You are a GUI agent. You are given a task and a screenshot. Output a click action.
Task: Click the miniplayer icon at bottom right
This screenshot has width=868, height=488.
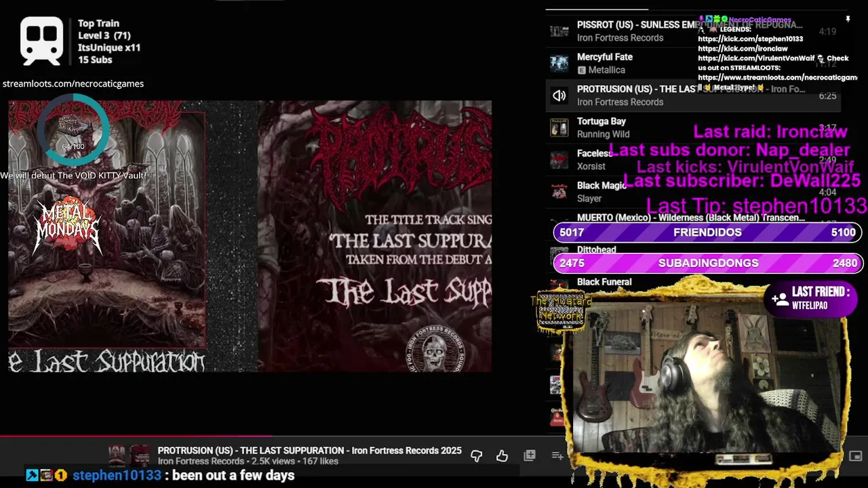pos(856,456)
